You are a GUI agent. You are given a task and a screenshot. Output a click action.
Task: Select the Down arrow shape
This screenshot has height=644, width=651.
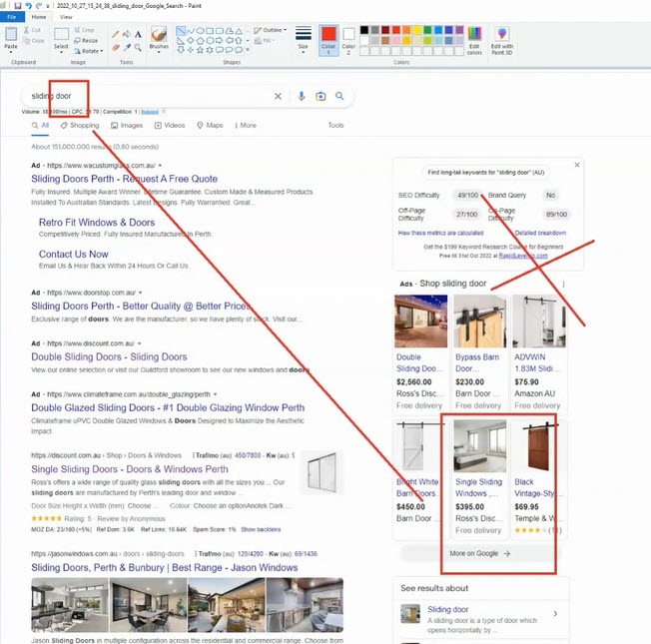click(181, 50)
